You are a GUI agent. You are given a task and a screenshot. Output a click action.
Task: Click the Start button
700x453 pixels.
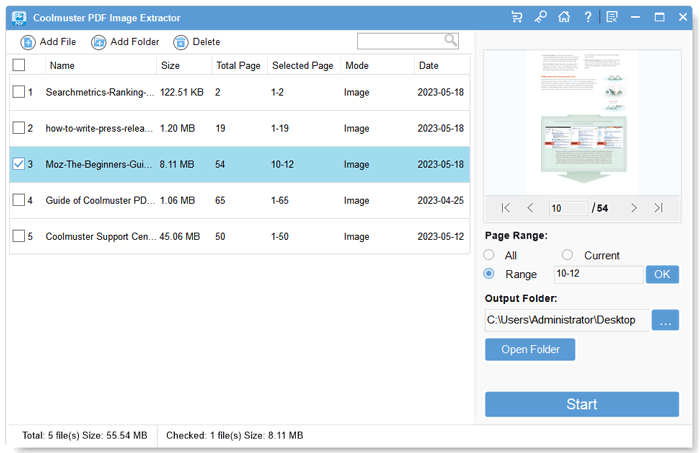pos(582,404)
